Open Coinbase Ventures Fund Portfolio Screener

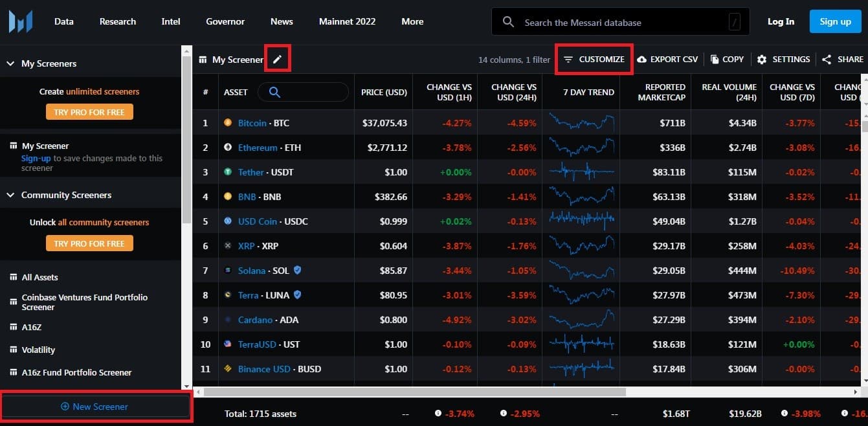tap(85, 302)
